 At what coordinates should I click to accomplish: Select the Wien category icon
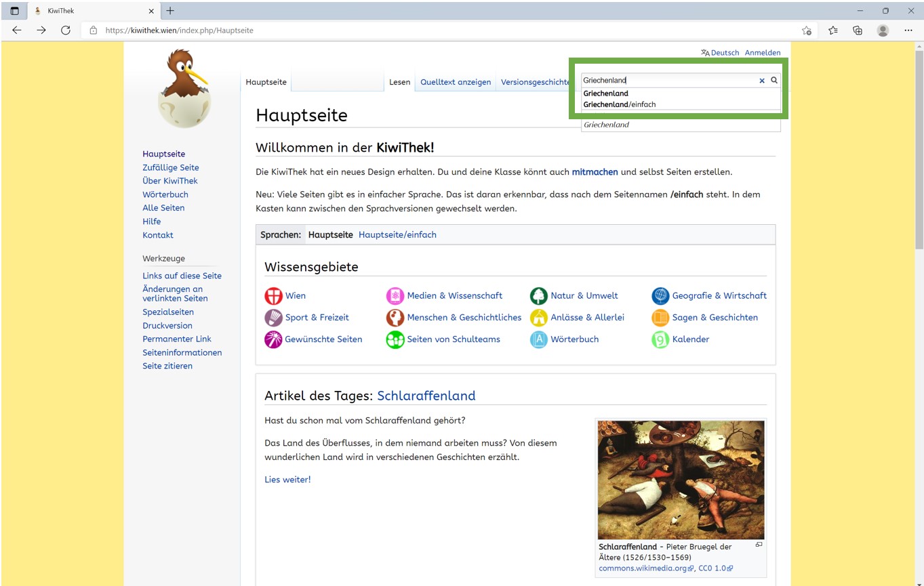point(273,295)
